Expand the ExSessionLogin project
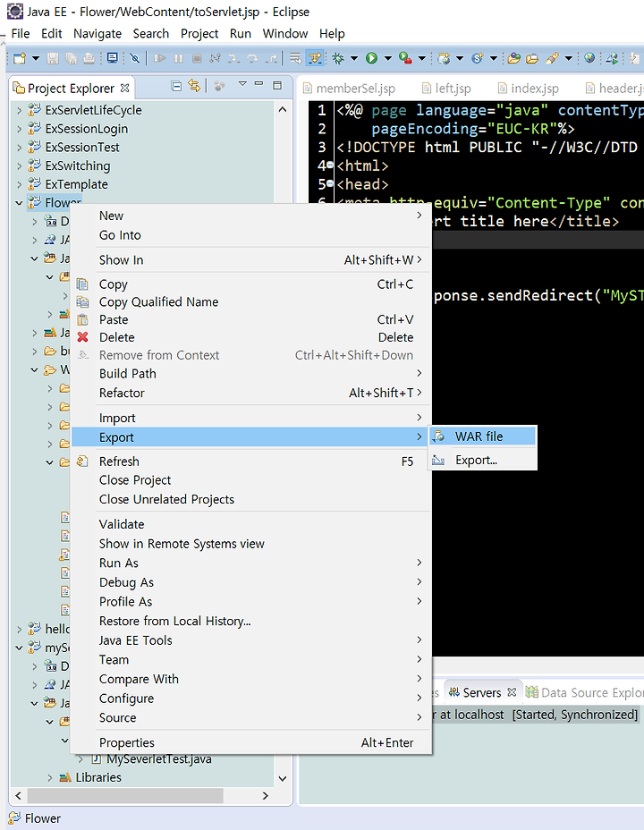This screenshot has width=644, height=830. coord(19,129)
